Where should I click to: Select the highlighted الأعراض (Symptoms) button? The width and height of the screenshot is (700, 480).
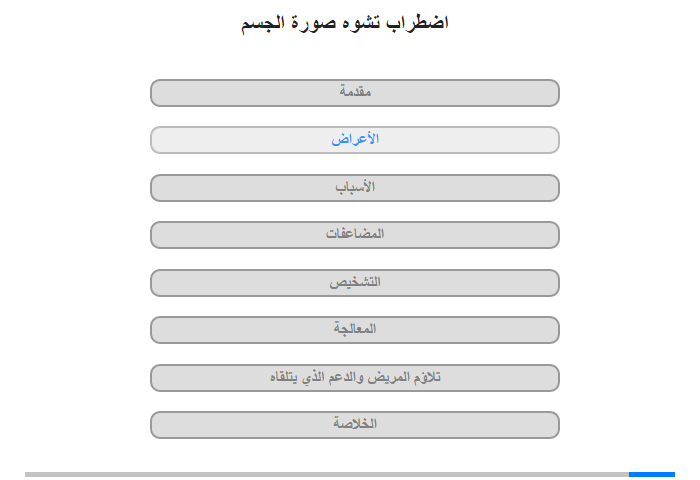(354, 140)
